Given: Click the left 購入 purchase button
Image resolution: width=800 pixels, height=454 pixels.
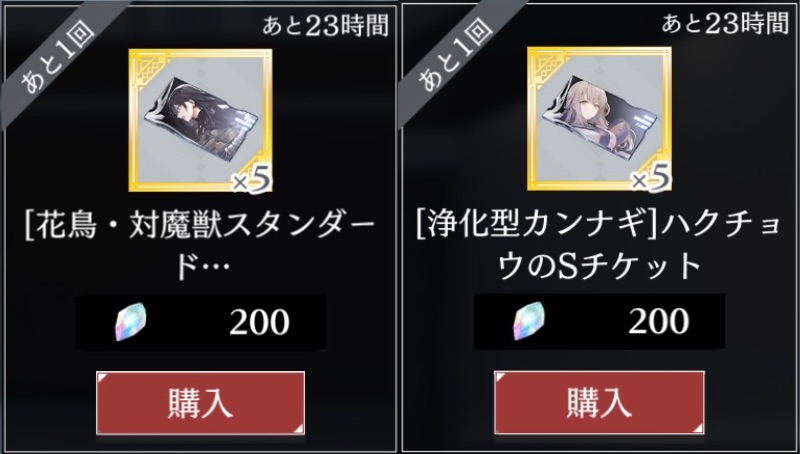Looking at the screenshot, I should click(201, 403).
